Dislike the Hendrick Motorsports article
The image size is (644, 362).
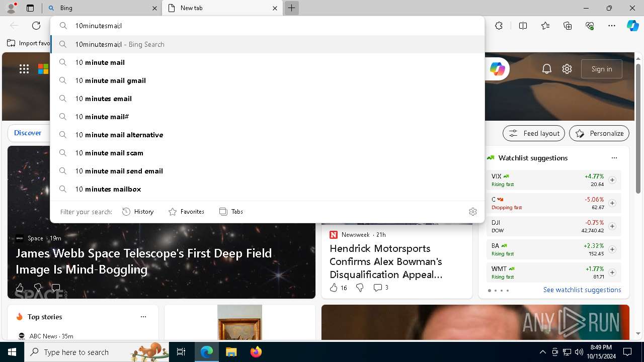(x=360, y=288)
